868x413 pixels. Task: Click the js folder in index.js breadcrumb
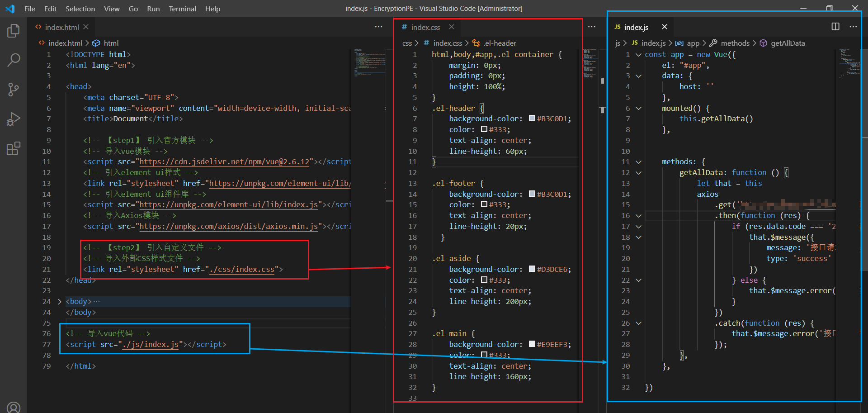tap(618, 43)
